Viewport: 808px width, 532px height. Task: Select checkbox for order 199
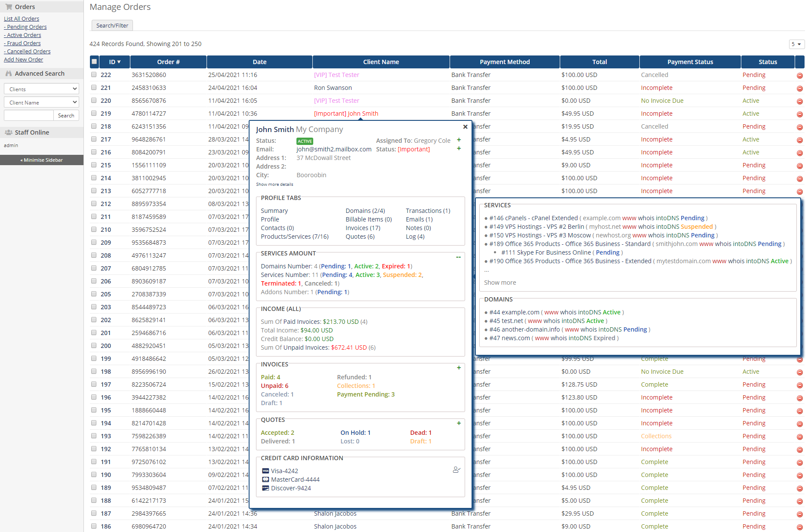tap(94, 358)
